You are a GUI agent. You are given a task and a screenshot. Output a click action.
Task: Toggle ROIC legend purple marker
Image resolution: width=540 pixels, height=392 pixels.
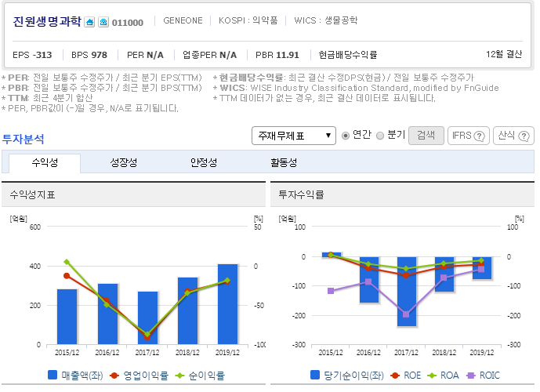coord(471,376)
